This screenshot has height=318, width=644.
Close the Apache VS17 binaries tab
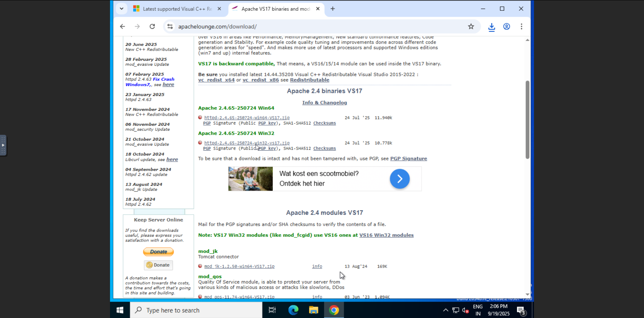pos(318,9)
